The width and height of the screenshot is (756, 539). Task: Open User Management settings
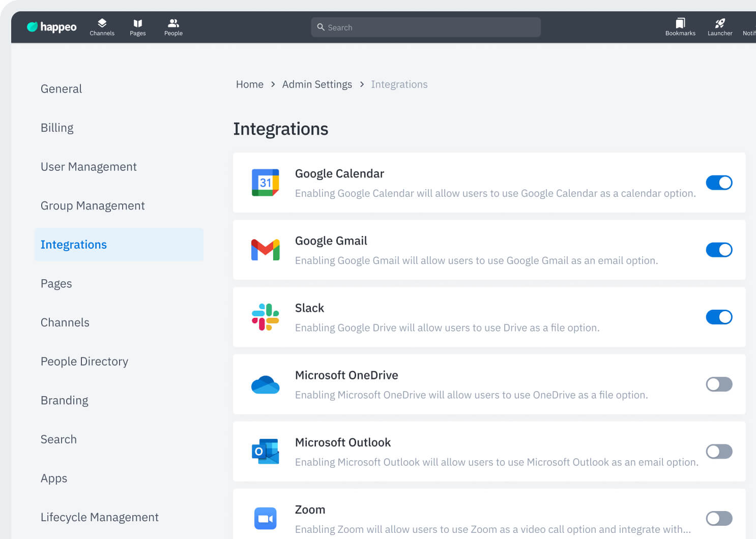(x=89, y=166)
